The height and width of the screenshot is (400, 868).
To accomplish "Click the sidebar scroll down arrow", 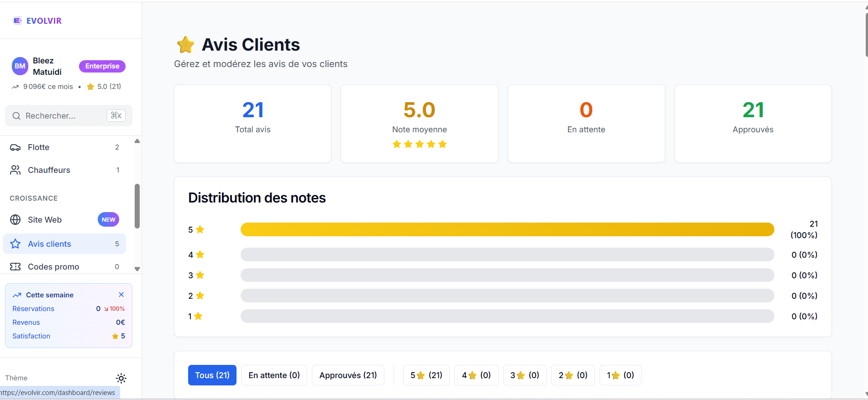I will 137,269.
